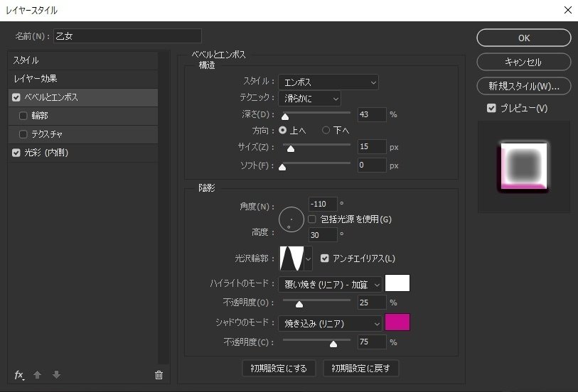Open シャドウのモード blend mode dropdown
This screenshot has width=578, height=392.
pyautogui.click(x=330, y=324)
